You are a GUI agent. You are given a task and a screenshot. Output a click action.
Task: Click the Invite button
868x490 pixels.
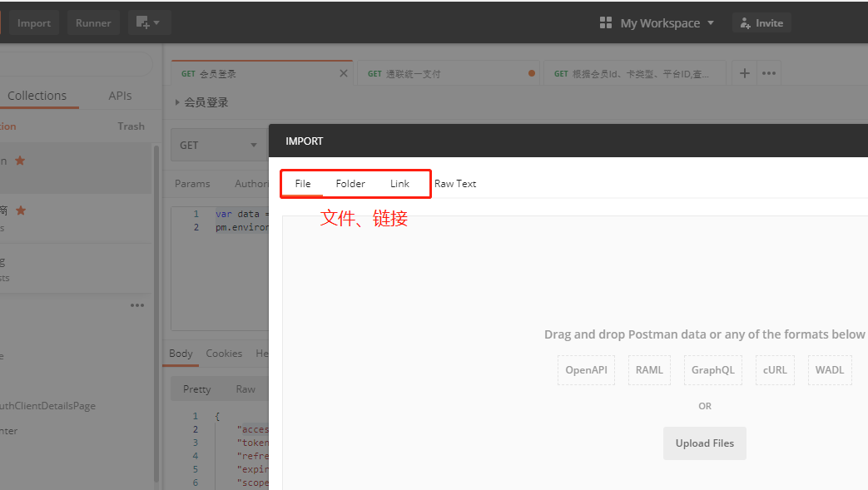pos(761,23)
